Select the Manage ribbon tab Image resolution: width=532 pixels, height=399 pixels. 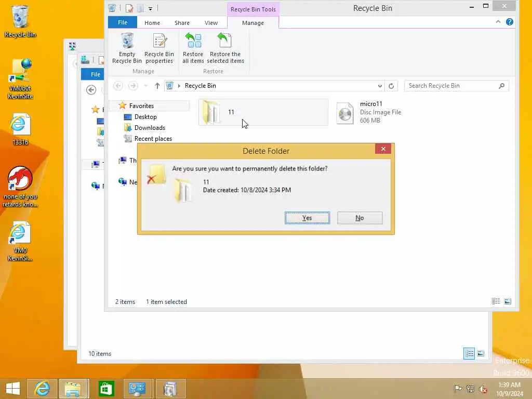(x=253, y=23)
